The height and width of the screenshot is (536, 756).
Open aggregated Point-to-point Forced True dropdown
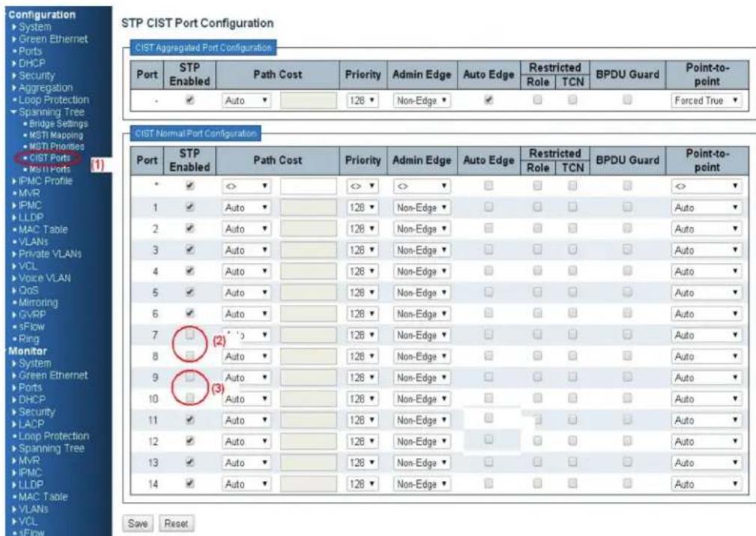pyautogui.click(x=707, y=100)
